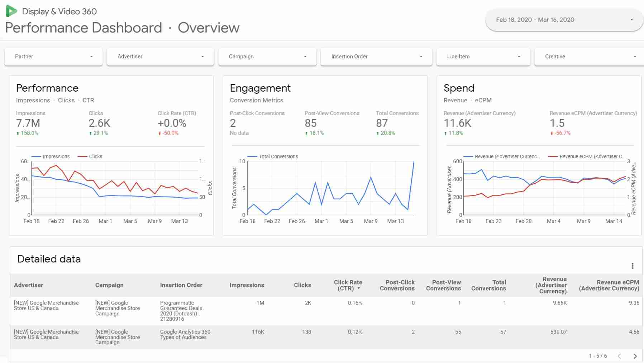Screen dimensions: 644x363
Task: Click the 9.66K revenue cell
Action: click(x=560, y=303)
